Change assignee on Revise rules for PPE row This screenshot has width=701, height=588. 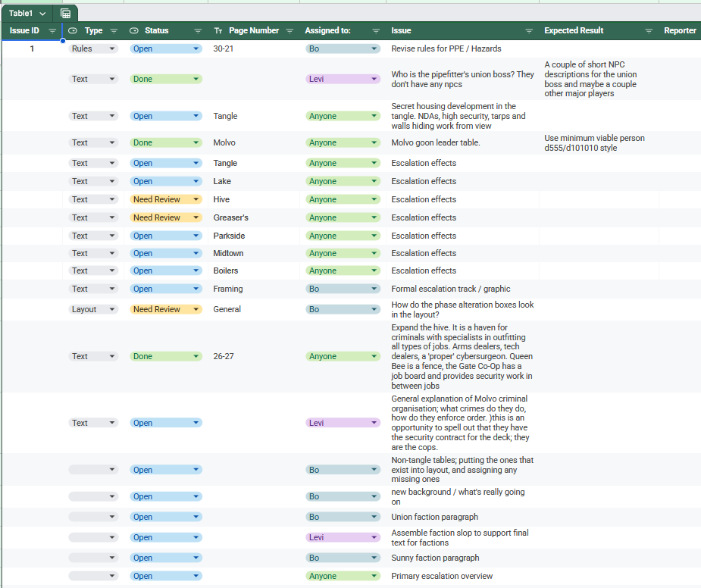[x=374, y=48]
